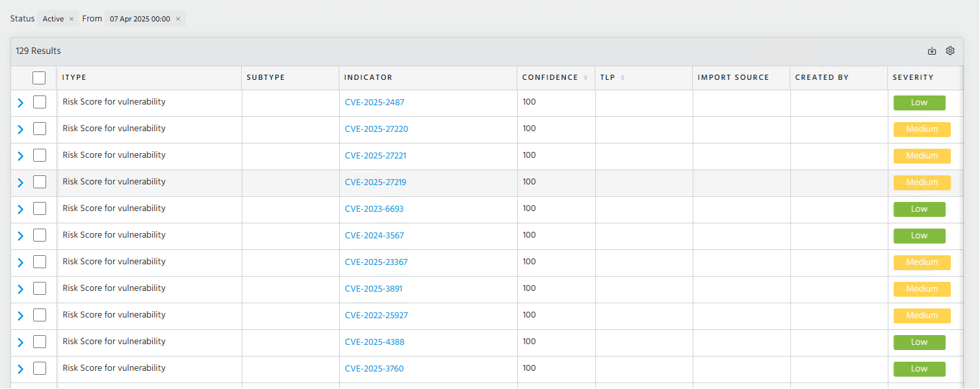The height and width of the screenshot is (389, 980).
Task: Sort by the Confidence column arrows
Action: pyautogui.click(x=586, y=78)
